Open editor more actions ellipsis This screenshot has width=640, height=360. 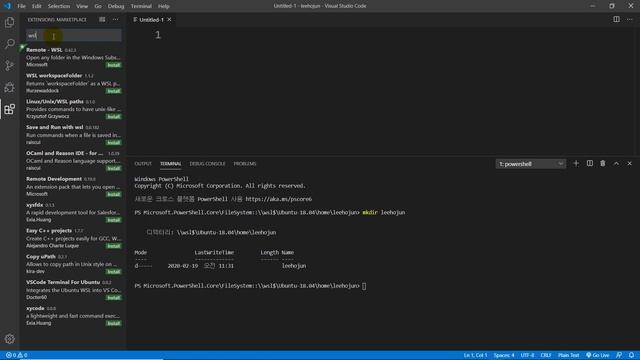tap(629, 19)
